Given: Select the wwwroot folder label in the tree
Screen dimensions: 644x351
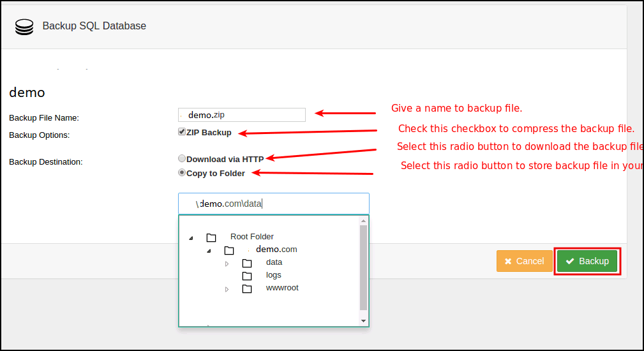Looking at the screenshot, I should coord(282,288).
